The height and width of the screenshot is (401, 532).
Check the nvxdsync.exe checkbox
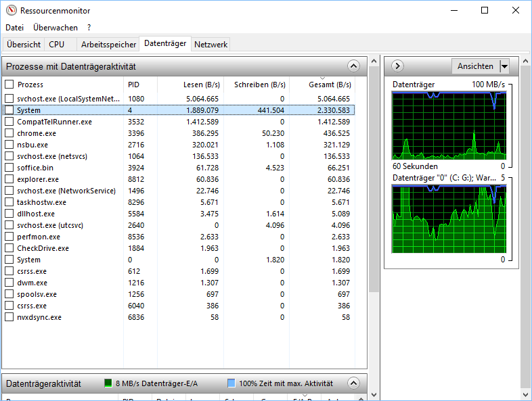point(9,317)
